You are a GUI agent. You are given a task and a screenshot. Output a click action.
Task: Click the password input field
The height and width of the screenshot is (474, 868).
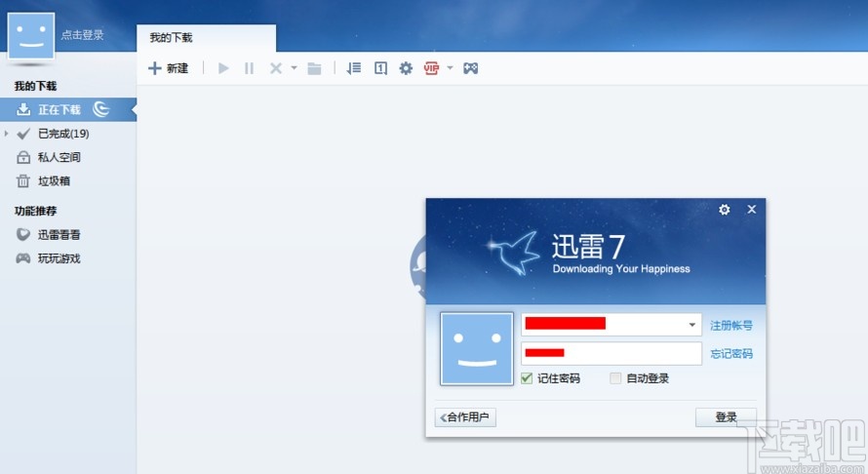click(612, 353)
